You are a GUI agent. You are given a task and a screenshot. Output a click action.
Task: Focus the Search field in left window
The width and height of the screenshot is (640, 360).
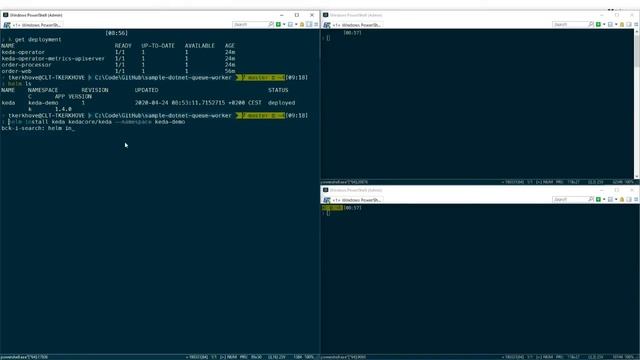[250, 24]
